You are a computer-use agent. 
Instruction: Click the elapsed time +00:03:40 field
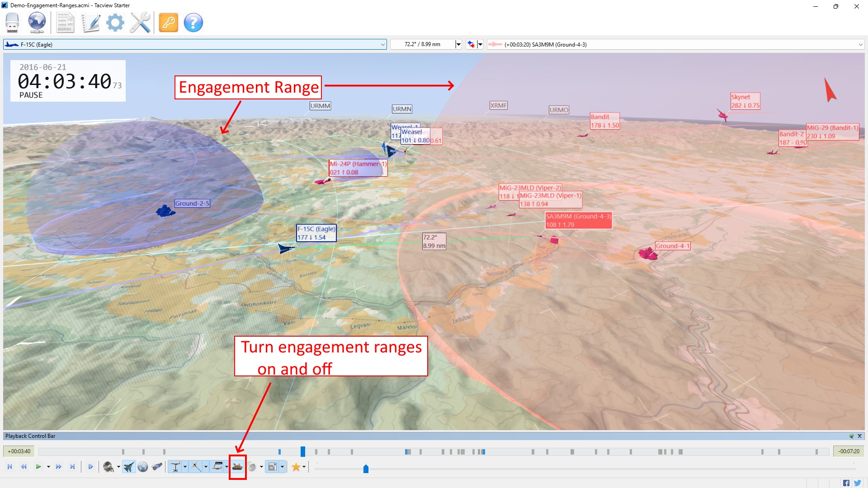[x=19, y=451]
